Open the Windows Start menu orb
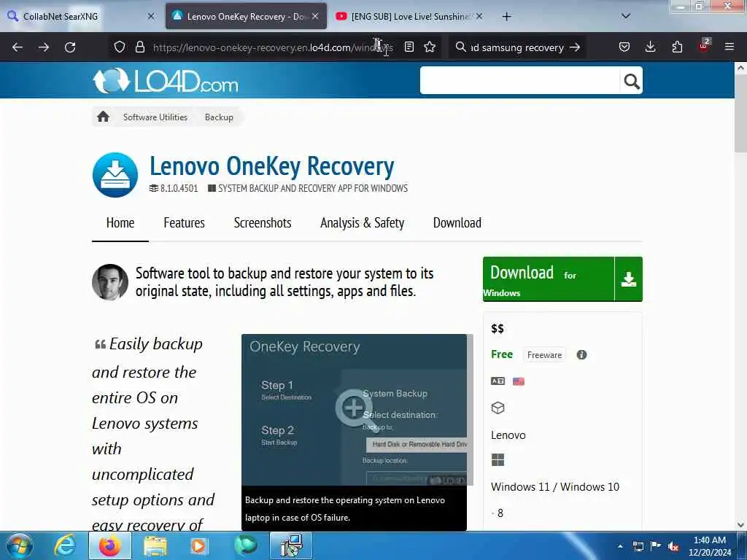 pyautogui.click(x=20, y=545)
